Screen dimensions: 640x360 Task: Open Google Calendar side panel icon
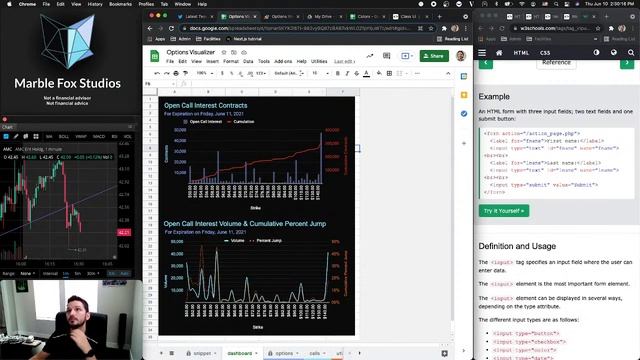tap(464, 76)
